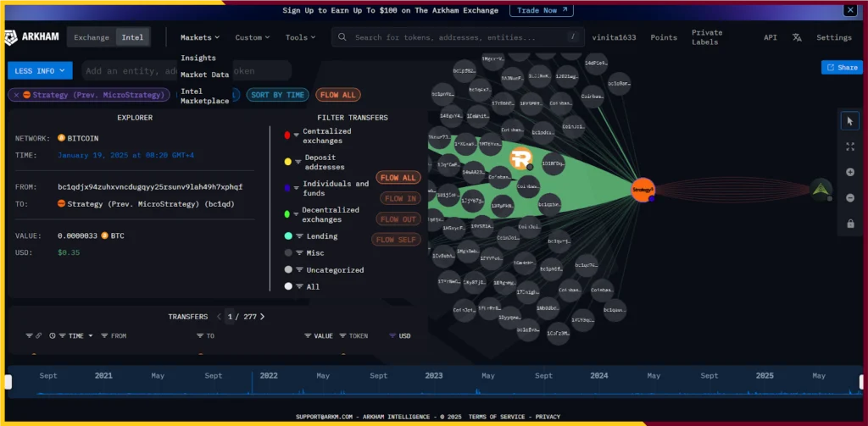This screenshot has height=426, width=868.
Task: Open the API link
Action: click(770, 37)
